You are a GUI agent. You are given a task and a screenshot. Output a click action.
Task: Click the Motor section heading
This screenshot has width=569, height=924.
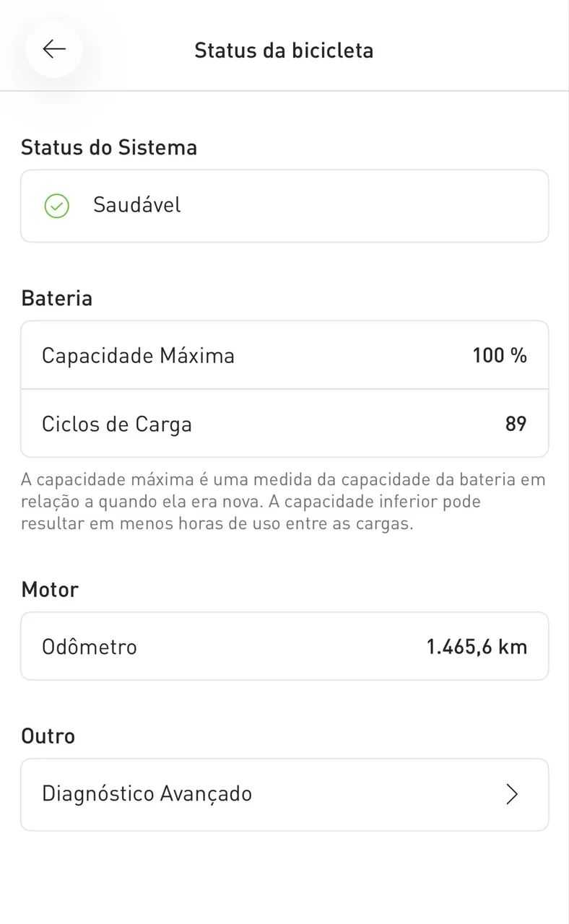[x=50, y=589]
